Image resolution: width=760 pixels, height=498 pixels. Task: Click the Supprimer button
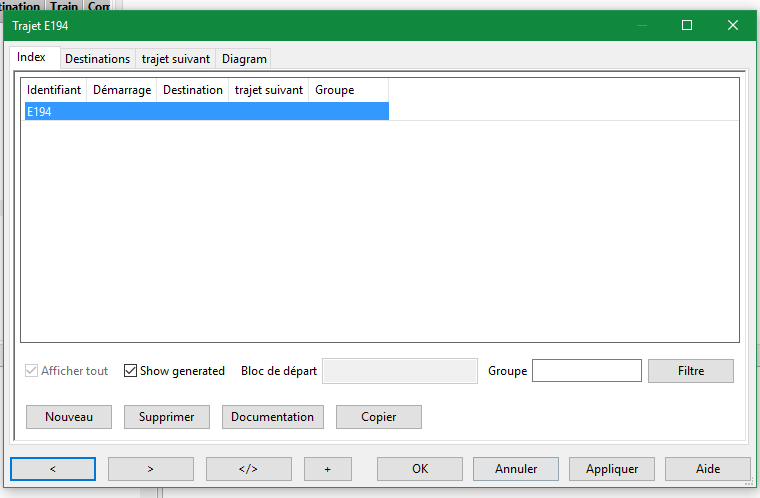[x=167, y=417]
